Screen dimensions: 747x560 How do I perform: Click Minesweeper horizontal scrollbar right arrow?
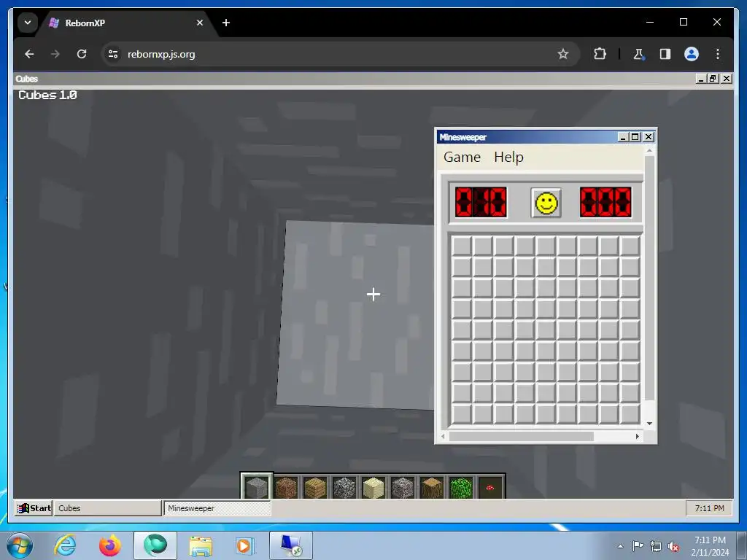click(x=638, y=436)
